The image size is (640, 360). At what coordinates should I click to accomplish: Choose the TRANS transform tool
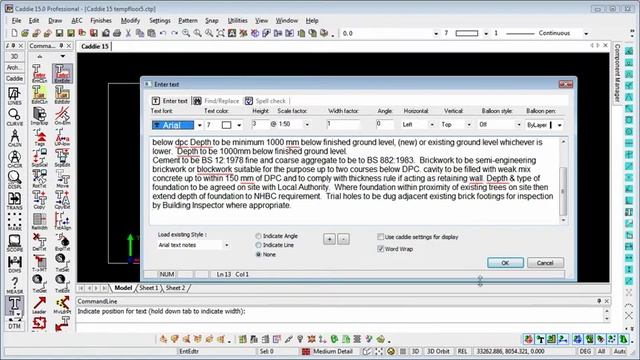[x=14, y=200]
